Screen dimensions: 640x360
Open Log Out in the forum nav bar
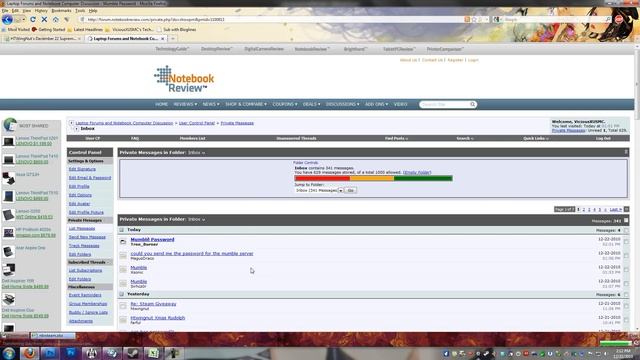tap(603, 138)
